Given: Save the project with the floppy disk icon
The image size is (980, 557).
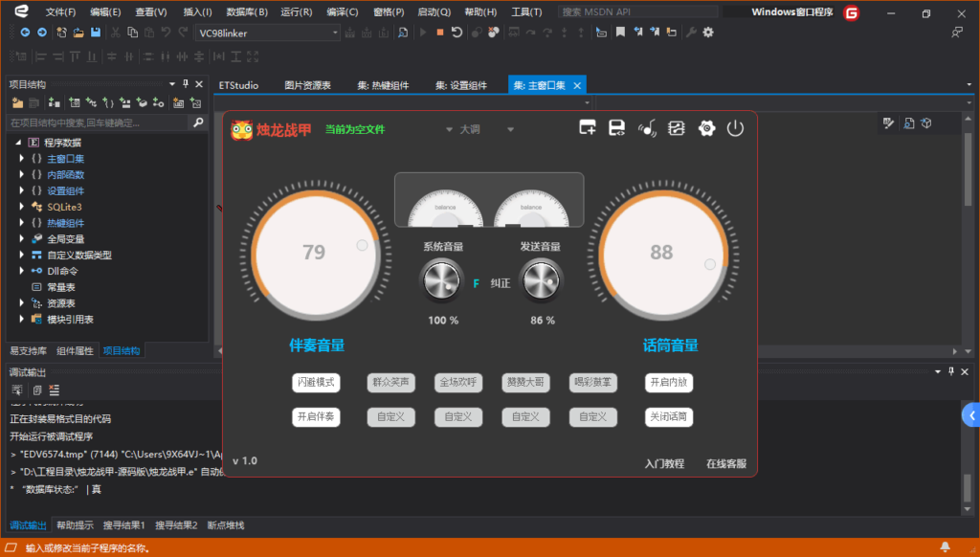Looking at the screenshot, I should (95, 33).
